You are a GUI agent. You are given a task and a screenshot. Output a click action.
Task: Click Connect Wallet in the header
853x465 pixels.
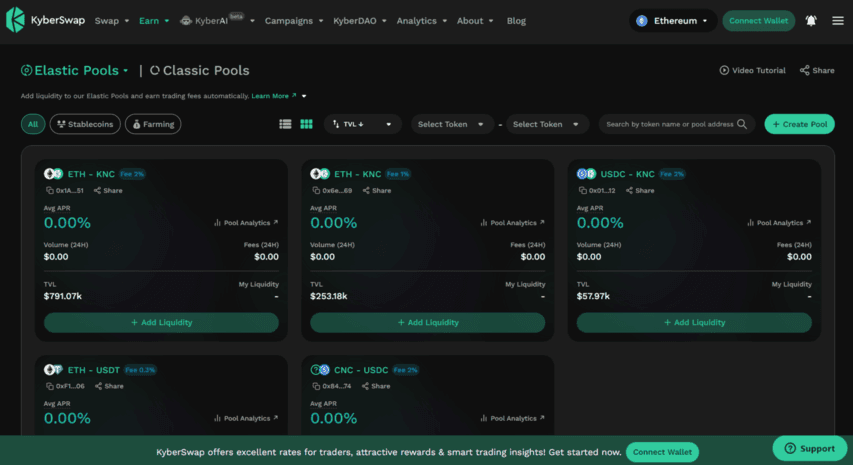pyautogui.click(x=758, y=21)
